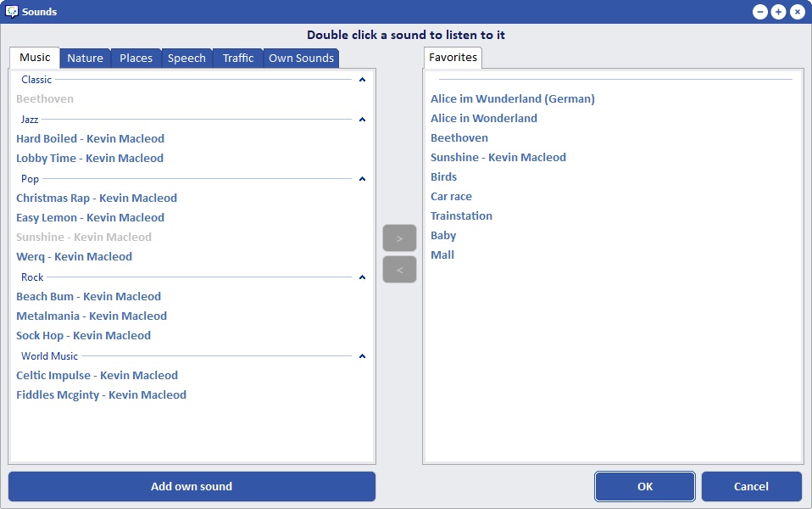This screenshot has width=812, height=509.
Task: Click the Sounds app icon in title bar
Action: (12, 12)
